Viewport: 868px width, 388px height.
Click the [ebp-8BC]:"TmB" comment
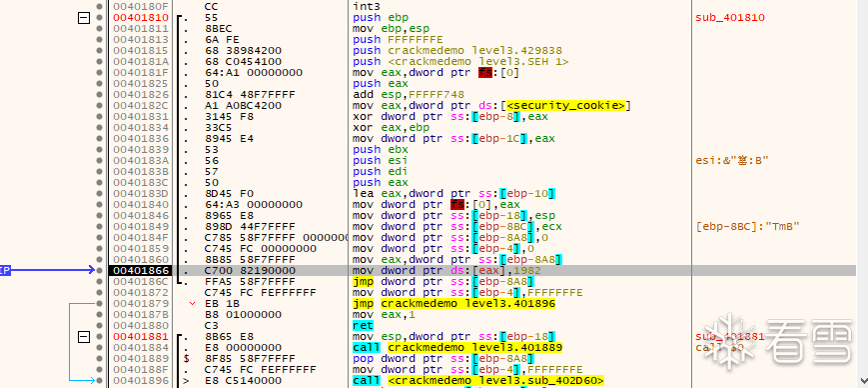point(748,227)
